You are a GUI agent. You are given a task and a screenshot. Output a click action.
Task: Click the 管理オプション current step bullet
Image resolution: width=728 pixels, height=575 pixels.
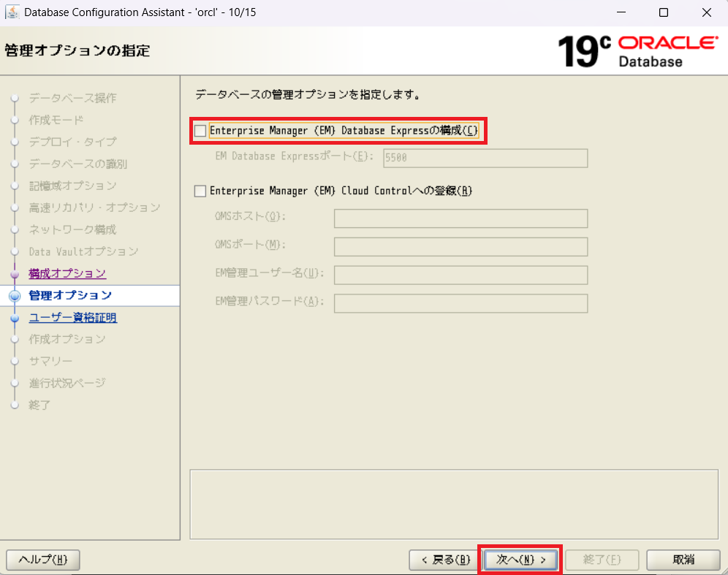(15, 296)
